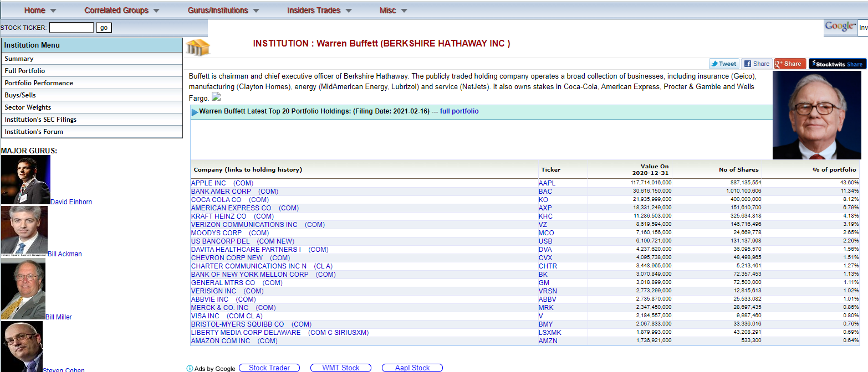Click the MCO ticker link

point(546,233)
